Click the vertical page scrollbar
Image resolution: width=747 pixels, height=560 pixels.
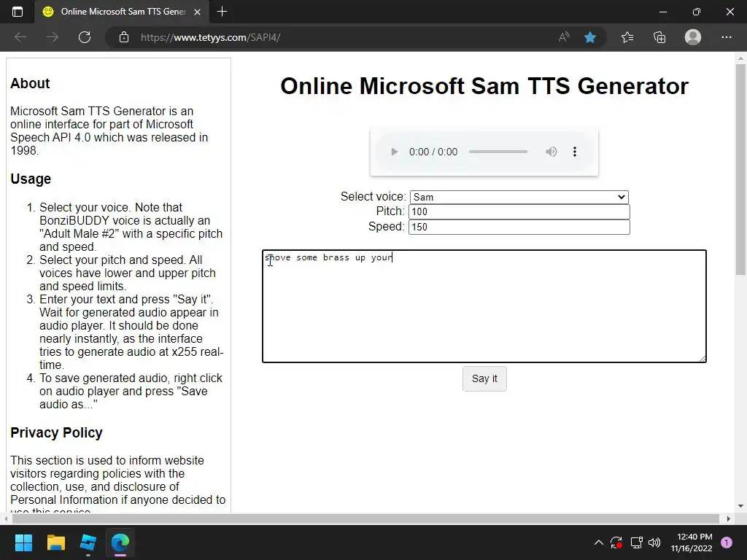740,169
